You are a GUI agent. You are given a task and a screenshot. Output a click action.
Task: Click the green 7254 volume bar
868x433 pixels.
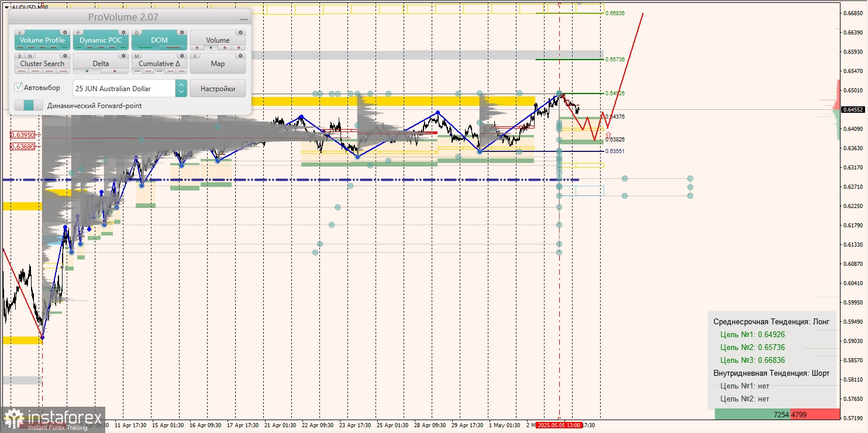pyautogui.click(x=752, y=414)
